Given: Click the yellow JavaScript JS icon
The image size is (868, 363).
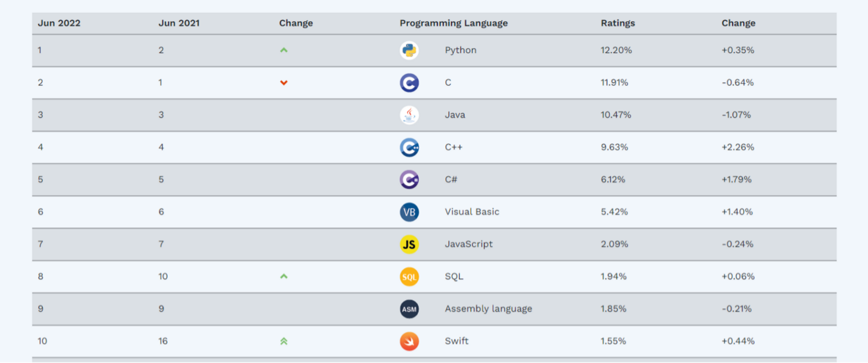Looking at the screenshot, I should 409,244.
